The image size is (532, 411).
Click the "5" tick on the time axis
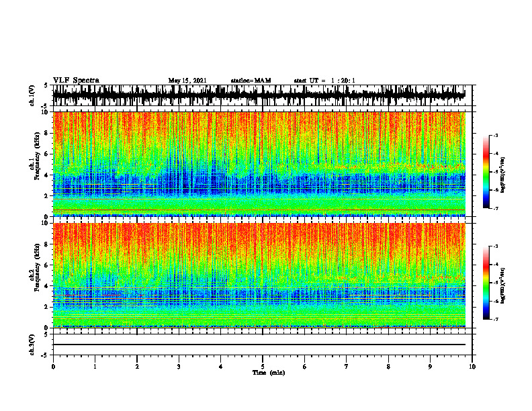[263, 367]
